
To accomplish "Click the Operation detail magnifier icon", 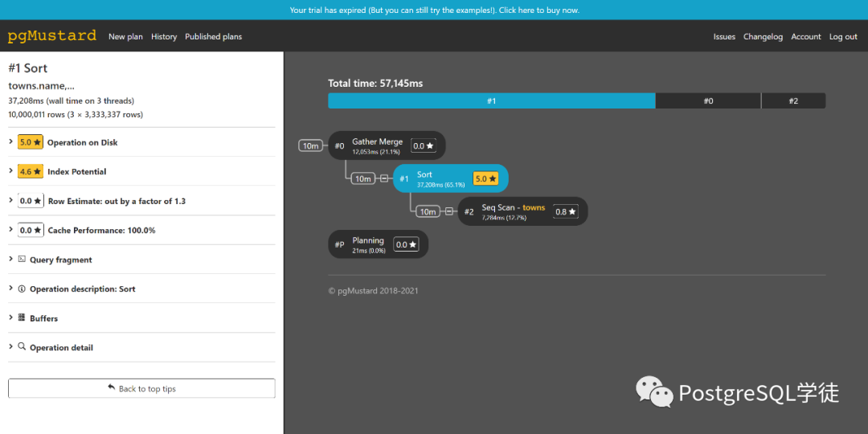I will 23,347.
